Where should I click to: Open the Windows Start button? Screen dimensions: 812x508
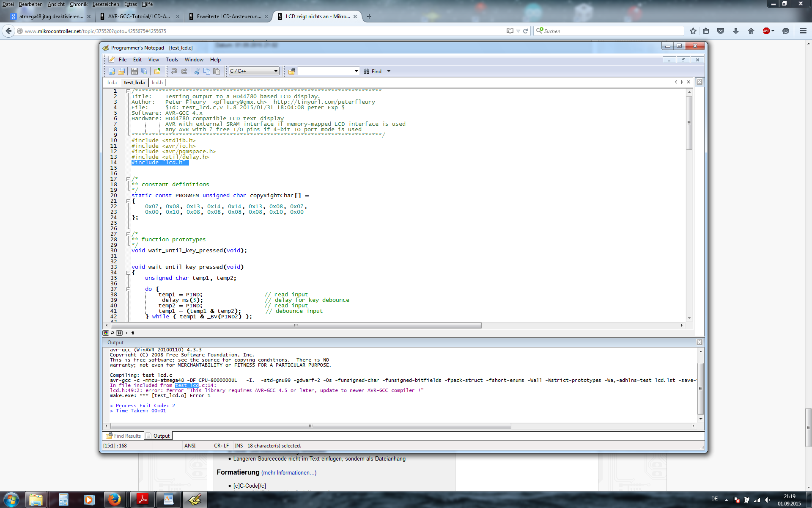[11, 500]
